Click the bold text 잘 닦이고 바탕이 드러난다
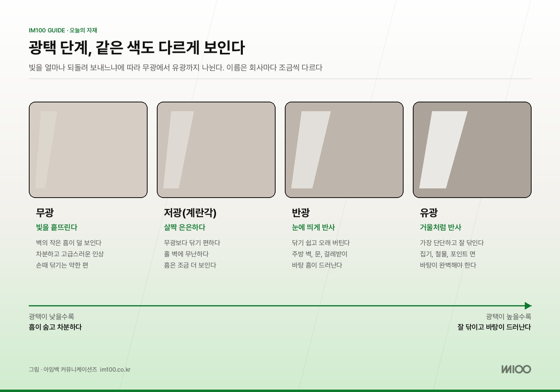This screenshot has width=560, height=392. click(494, 327)
